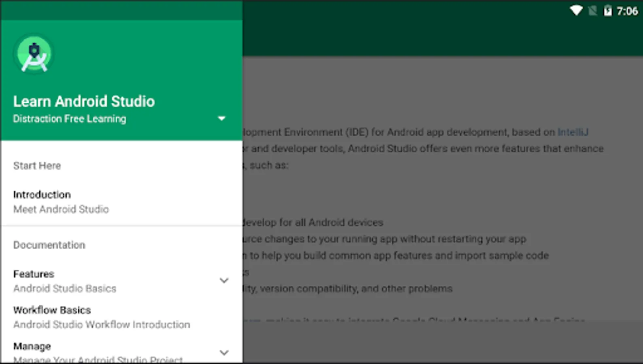Click the 'Android Studio Basics' subtitle

pos(65,289)
